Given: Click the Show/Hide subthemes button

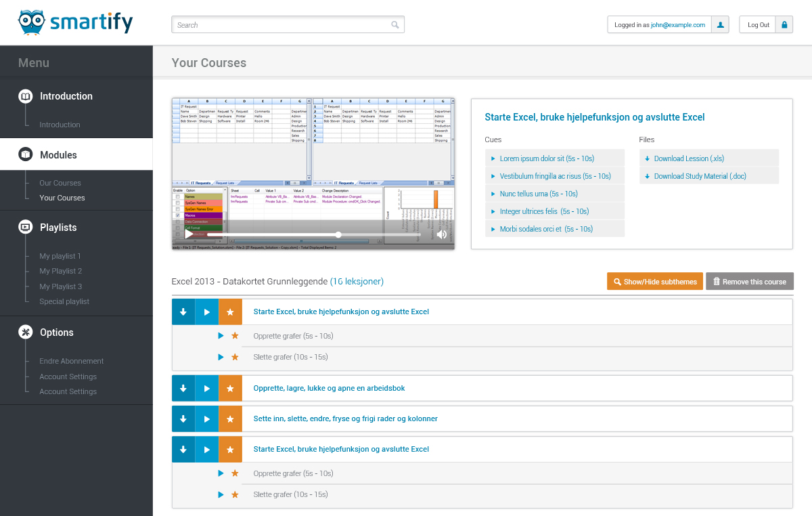Looking at the screenshot, I should (654, 282).
